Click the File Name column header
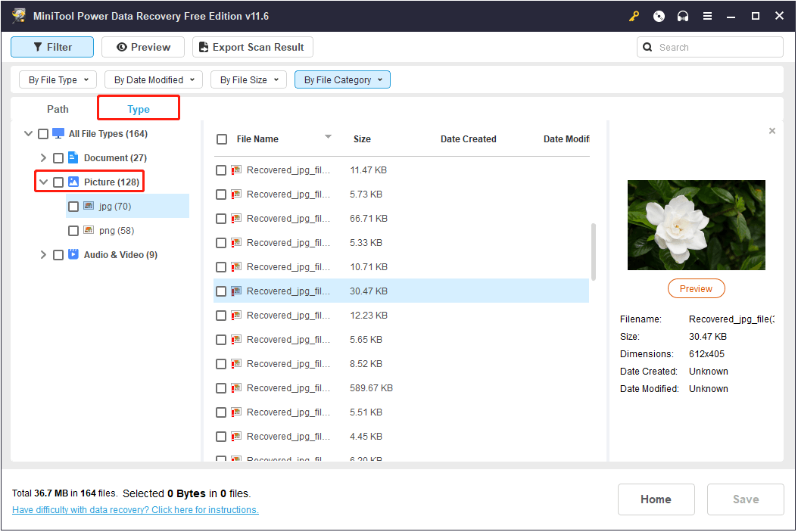The width and height of the screenshot is (798, 532). click(x=257, y=139)
